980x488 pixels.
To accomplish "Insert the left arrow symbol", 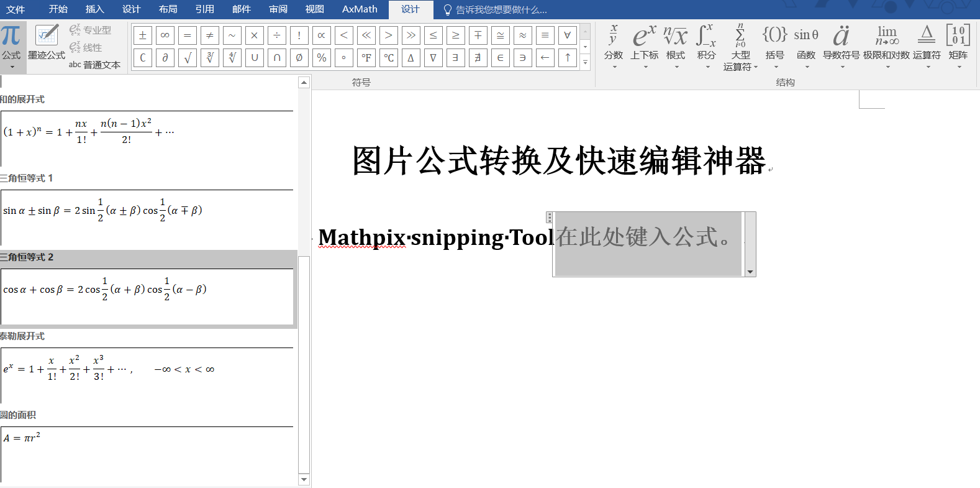I will (545, 58).
